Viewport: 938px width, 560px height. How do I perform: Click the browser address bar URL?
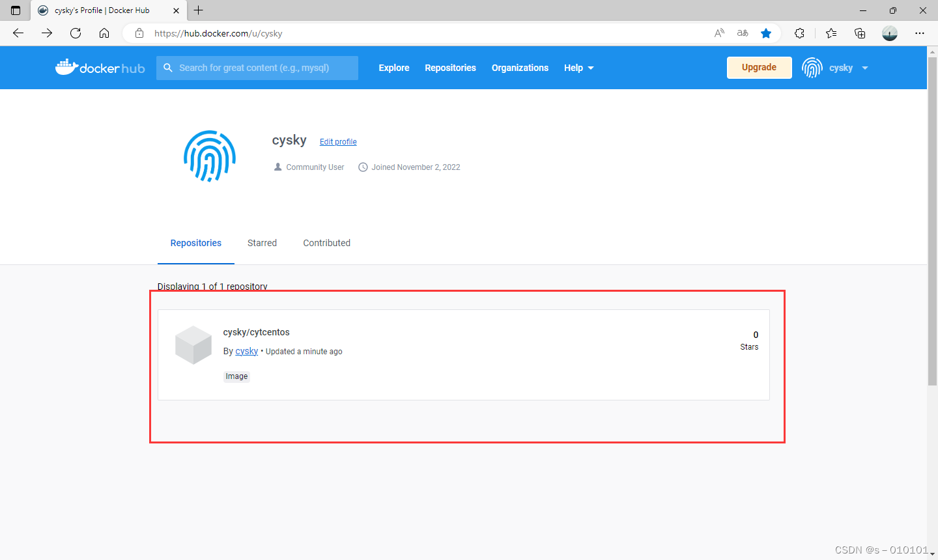point(218,33)
